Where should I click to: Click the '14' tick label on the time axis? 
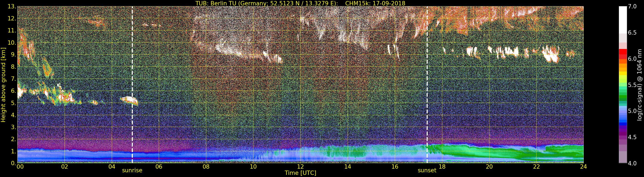click(347, 167)
